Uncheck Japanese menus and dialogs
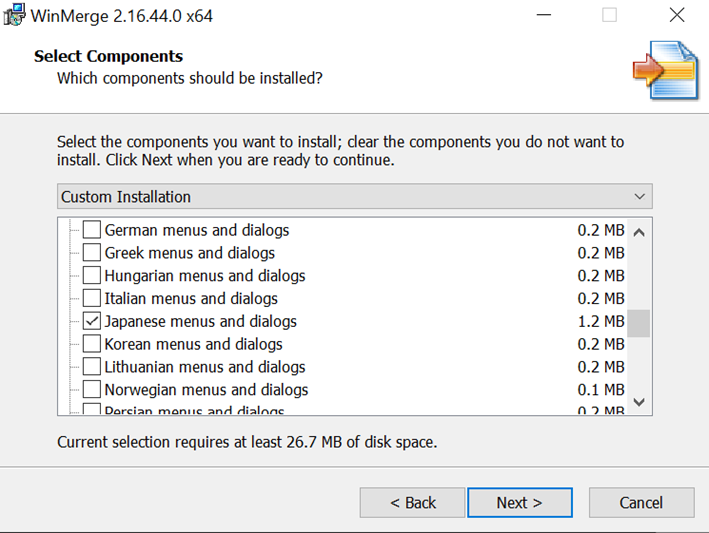 click(x=92, y=321)
